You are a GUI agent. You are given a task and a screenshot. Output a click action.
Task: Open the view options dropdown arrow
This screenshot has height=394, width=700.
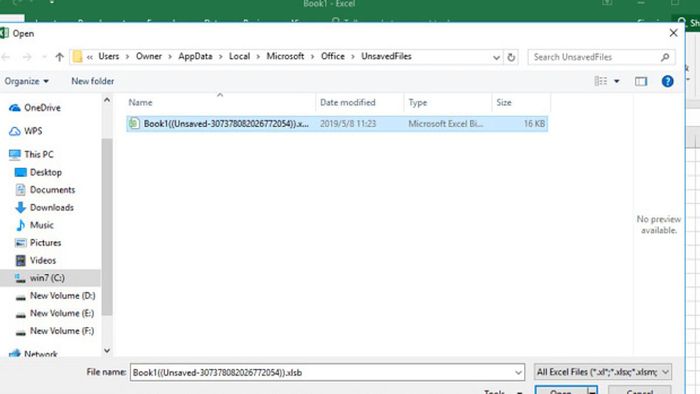coord(617,81)
